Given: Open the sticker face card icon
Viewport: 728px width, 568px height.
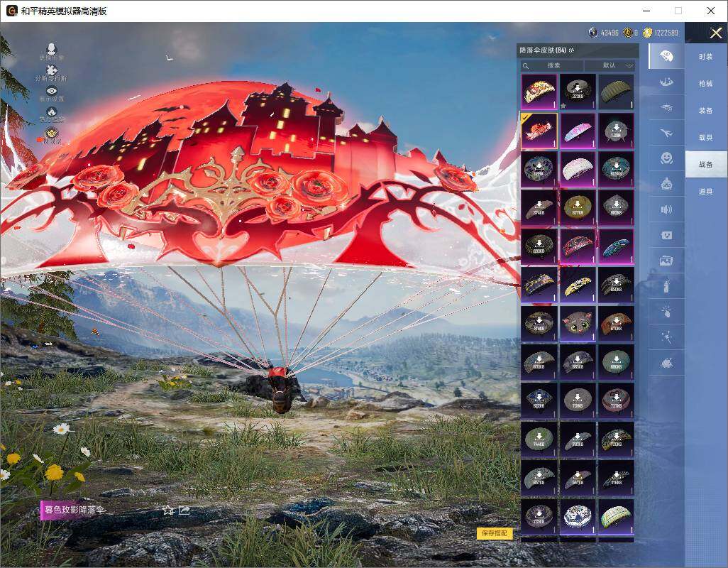Looking at the screenshot, I should (666, 236).
